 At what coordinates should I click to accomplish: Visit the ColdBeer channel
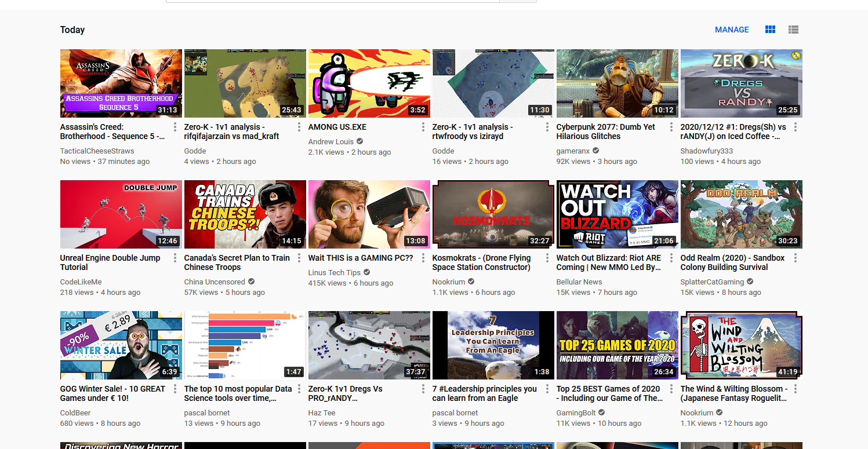pos(76,413)
